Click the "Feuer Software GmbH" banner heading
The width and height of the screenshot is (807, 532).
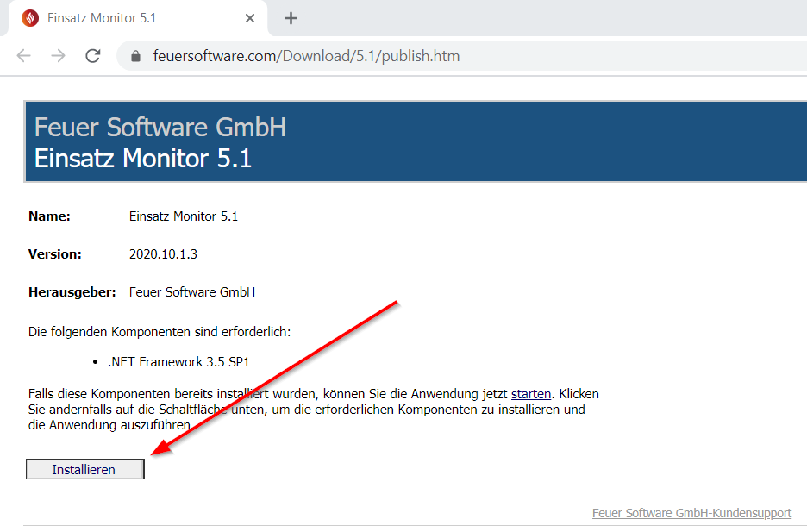[x=160, y=127]
